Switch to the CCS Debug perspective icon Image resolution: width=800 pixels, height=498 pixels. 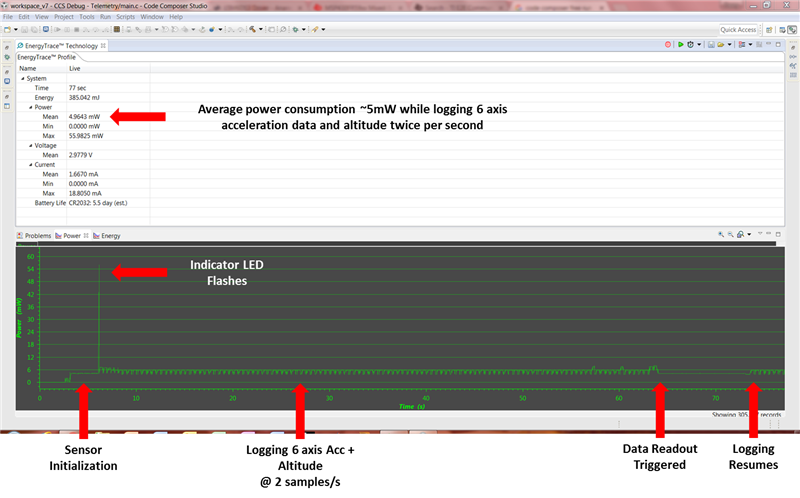[x=791, y=30]
